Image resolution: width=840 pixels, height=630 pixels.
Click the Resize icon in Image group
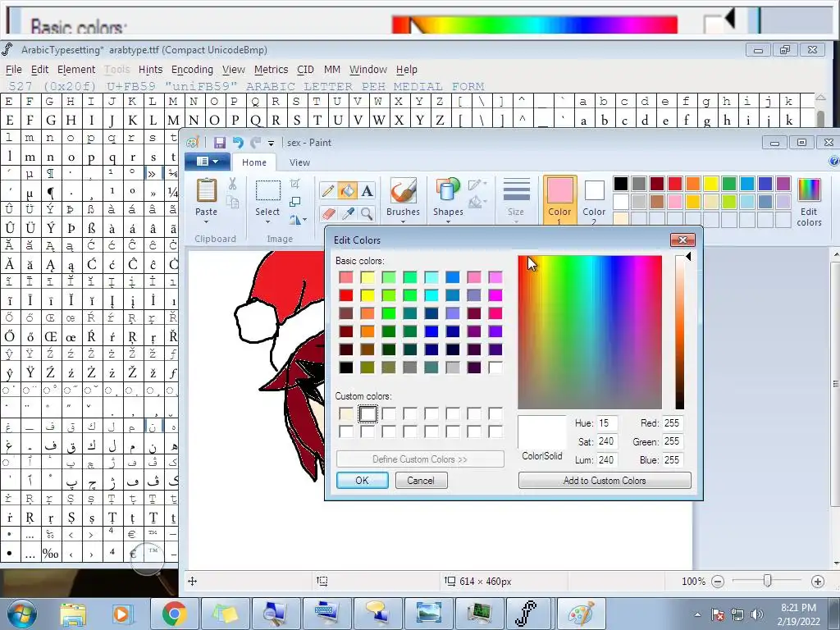pyautogui.click(x=294, y=202)
